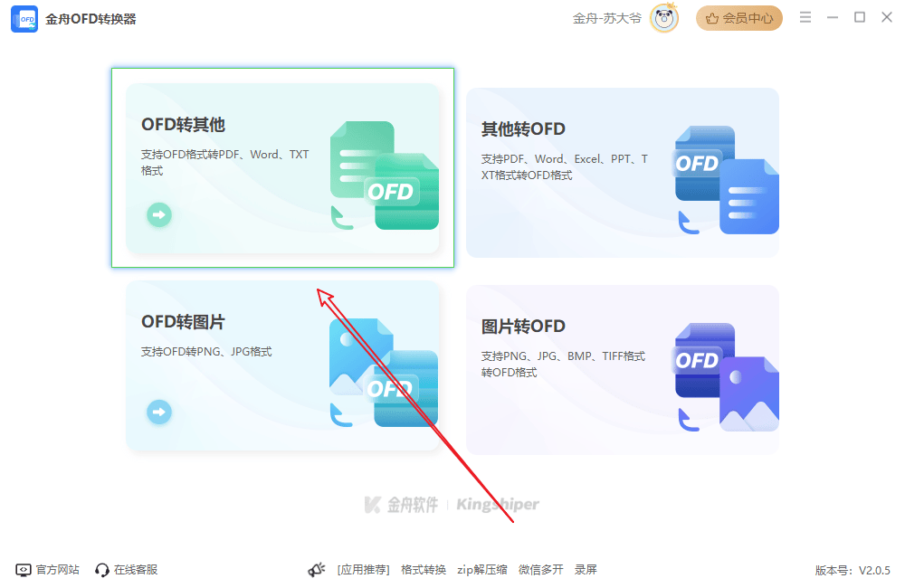Click the thumbs-up icon inside 会员中心 button
Screen dimensions: 905x588
pyautogui.click(x=715, y=17)
